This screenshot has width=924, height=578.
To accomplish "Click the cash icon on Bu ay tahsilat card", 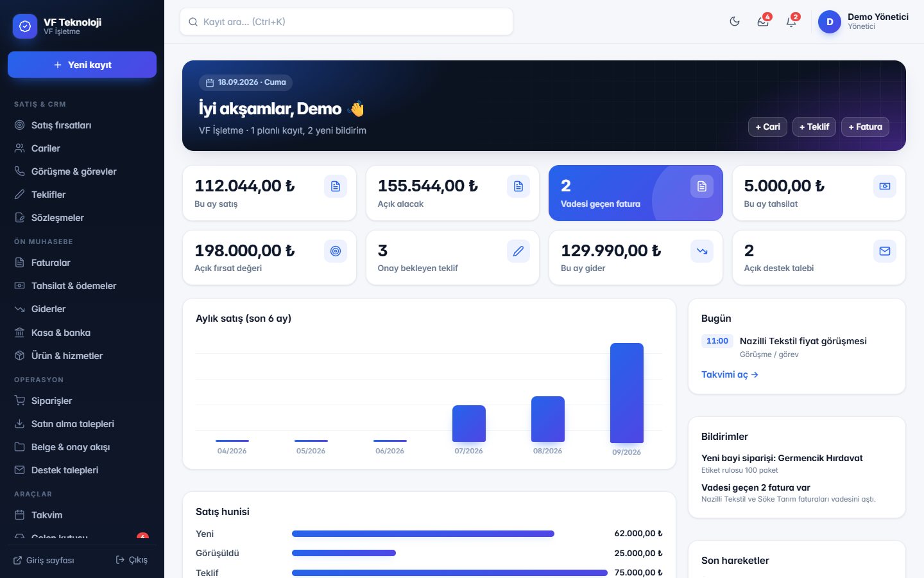I will click(885, 186).
